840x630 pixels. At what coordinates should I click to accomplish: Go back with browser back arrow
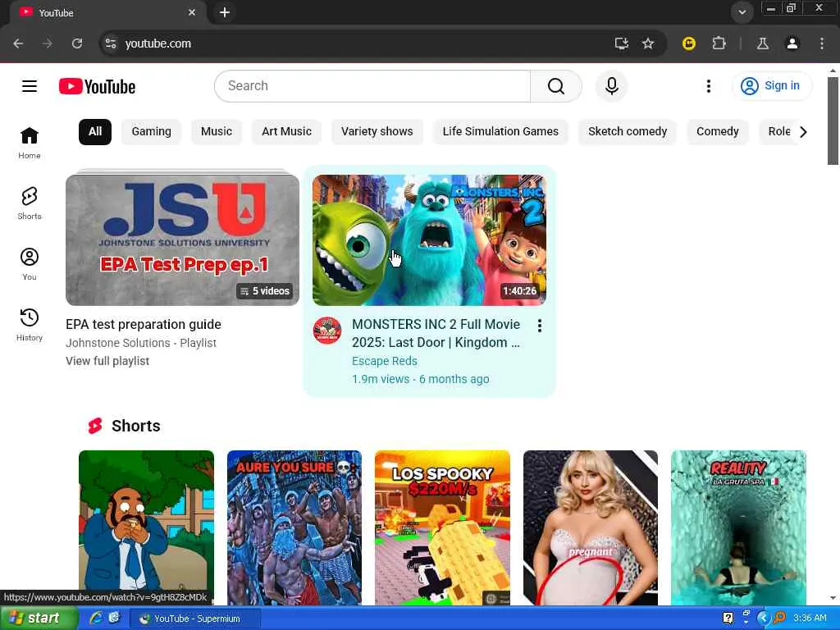(x=18, y=43)
